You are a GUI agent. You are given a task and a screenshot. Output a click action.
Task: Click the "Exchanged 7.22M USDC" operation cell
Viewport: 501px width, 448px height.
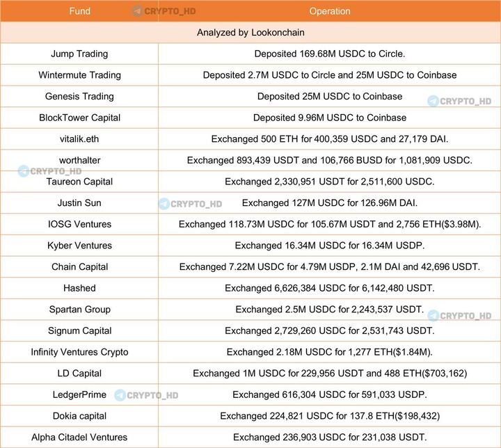(330, 267)
